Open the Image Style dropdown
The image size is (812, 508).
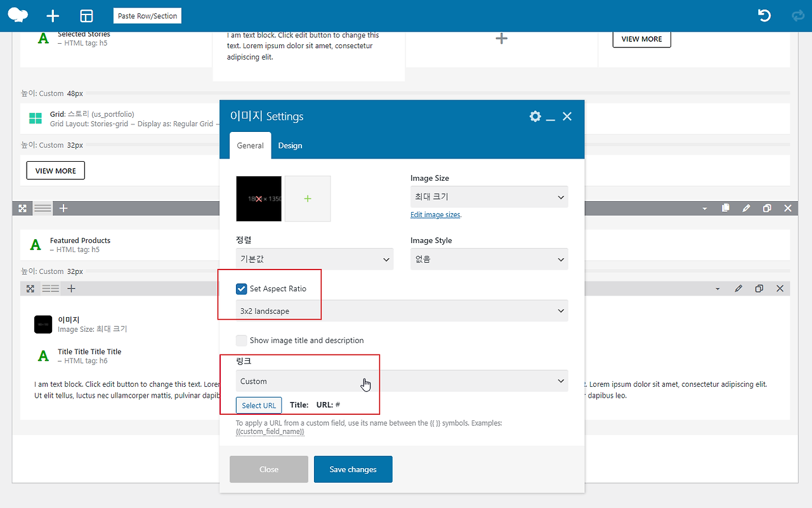[489, 259]
